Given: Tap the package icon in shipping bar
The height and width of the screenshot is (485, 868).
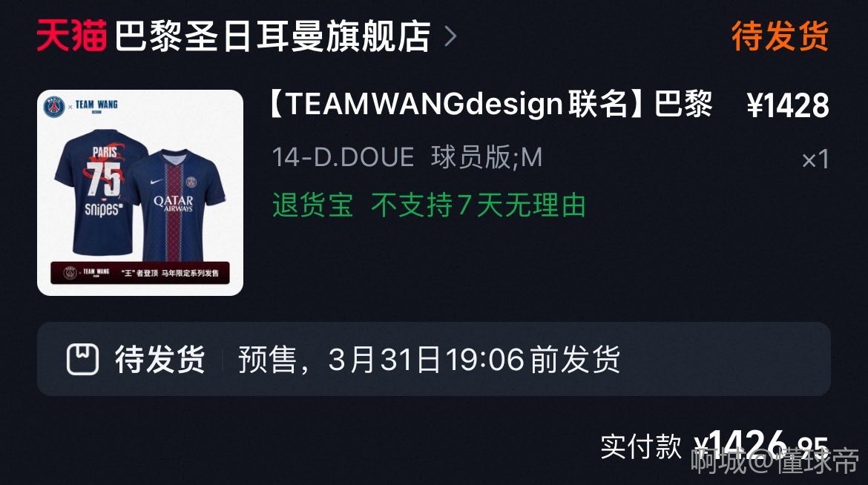Looking at the screenshot, I should pyautogui.click(x=82, y=360).
